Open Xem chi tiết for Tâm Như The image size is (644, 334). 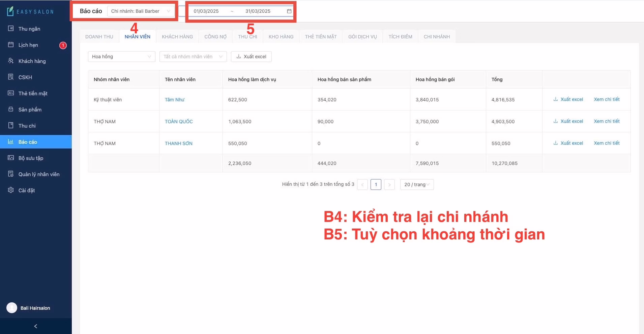point(607,99)
